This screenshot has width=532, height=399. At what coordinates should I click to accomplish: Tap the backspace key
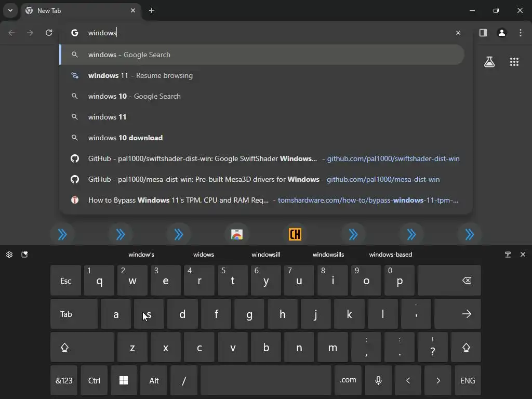[449, 281]
